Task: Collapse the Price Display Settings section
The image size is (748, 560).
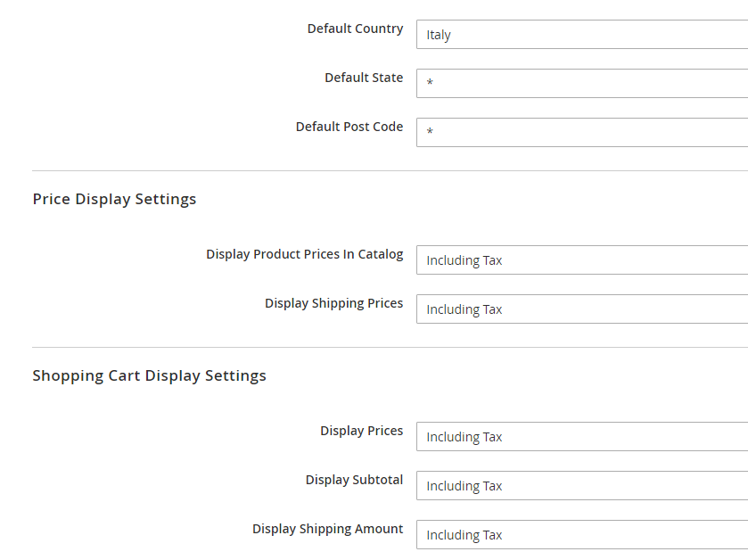Action: [x=114, y=199]
